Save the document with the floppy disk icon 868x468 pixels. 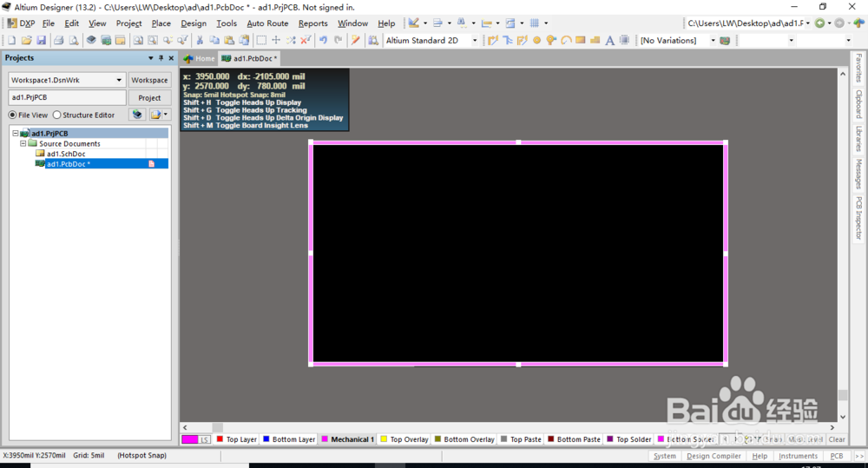(41, 41)
